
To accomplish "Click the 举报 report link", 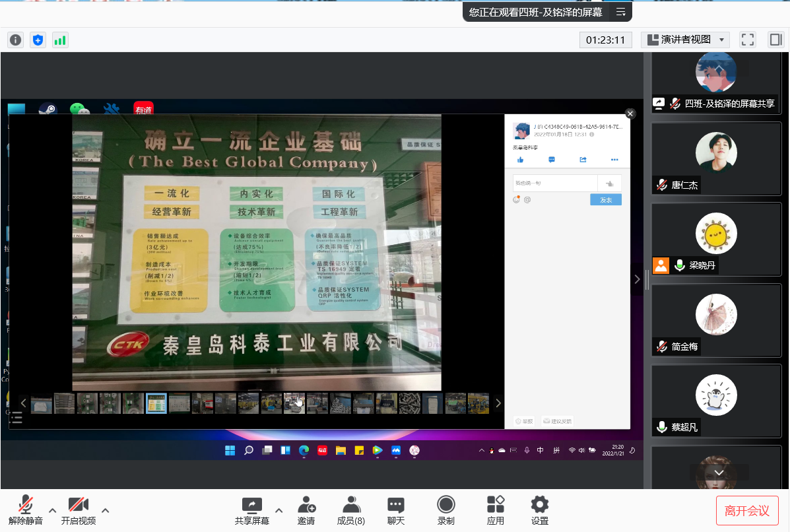I will [524, 421].
